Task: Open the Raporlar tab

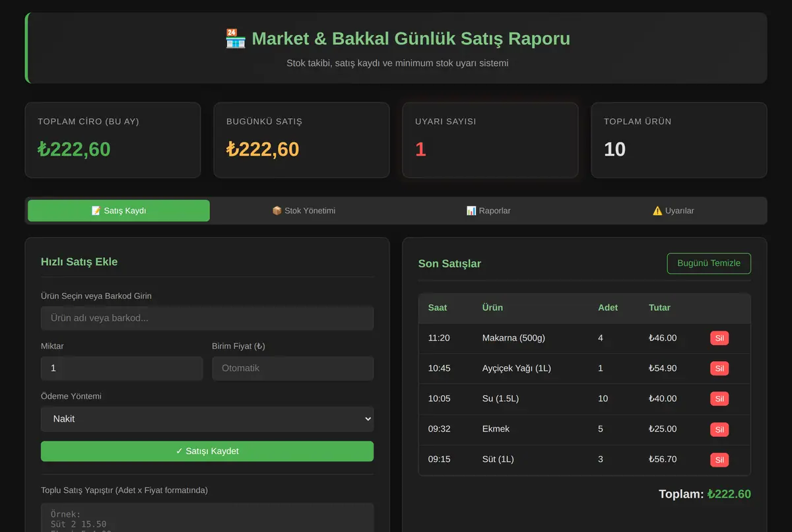Action: tap(488, 211)
